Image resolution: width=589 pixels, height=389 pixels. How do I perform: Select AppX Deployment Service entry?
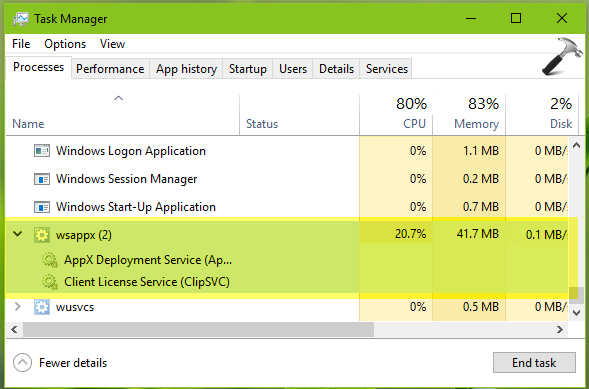148,260
